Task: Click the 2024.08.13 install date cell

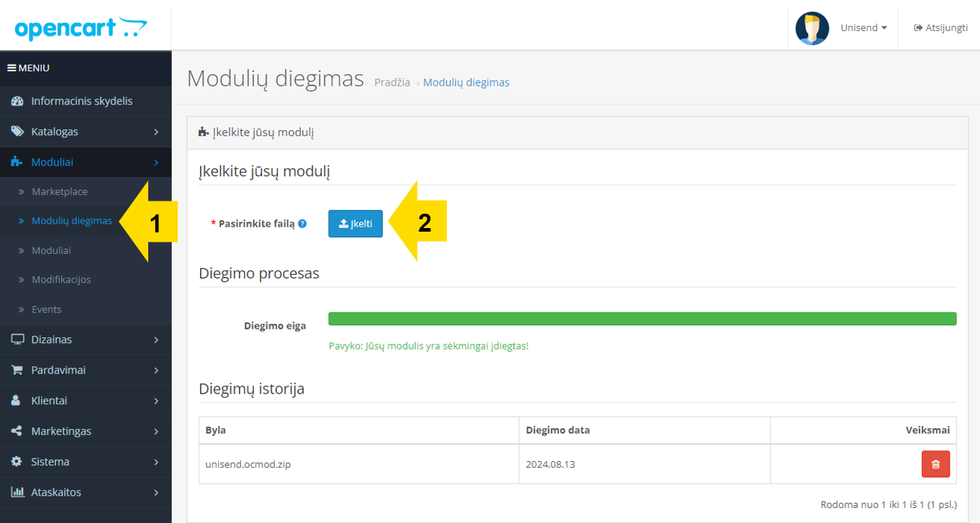Action: point(644,464)
